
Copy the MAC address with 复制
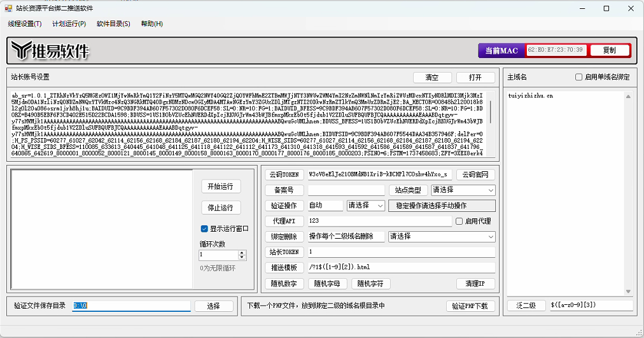coord(610,50)
